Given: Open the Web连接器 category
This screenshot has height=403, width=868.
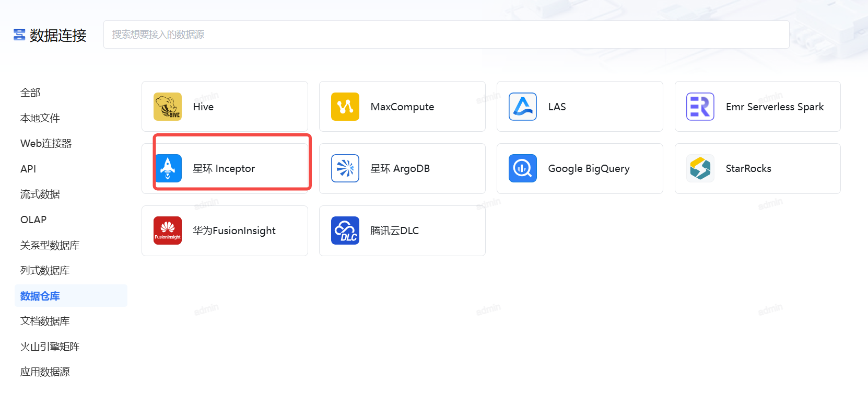Looking at the screenshot, I should (46, 143).
